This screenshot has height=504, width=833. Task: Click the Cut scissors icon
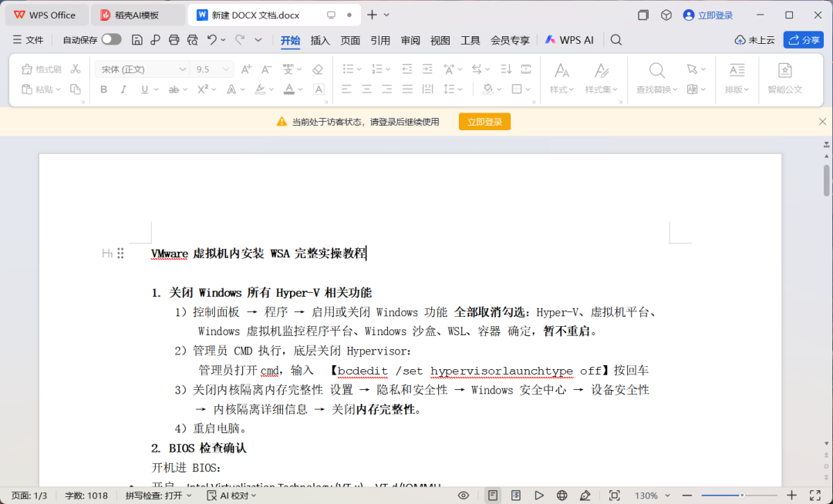(x=76, y=69)
